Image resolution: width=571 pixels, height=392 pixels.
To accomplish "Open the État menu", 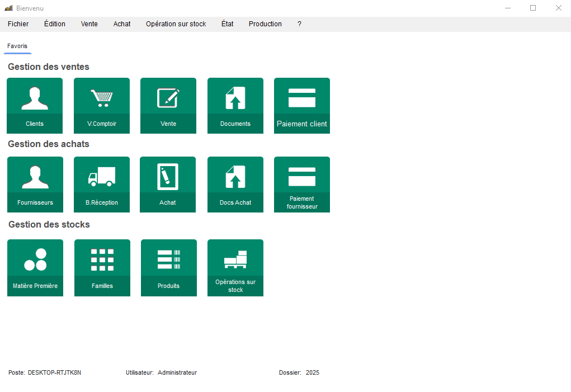I will pos(227,24).
